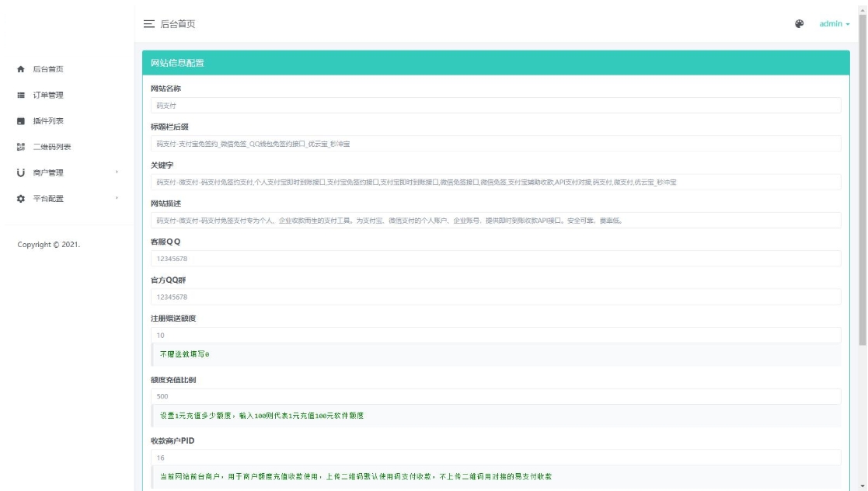Click the QR code icon beside 二维码列表
This screenshot has width=868, height=491.
click(x=21, y=147)
